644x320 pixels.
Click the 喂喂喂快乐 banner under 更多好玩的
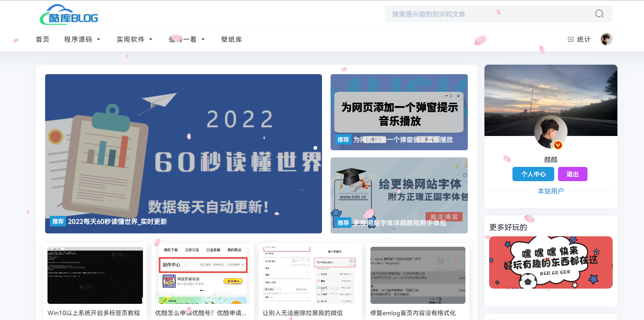tap(550, 262)
